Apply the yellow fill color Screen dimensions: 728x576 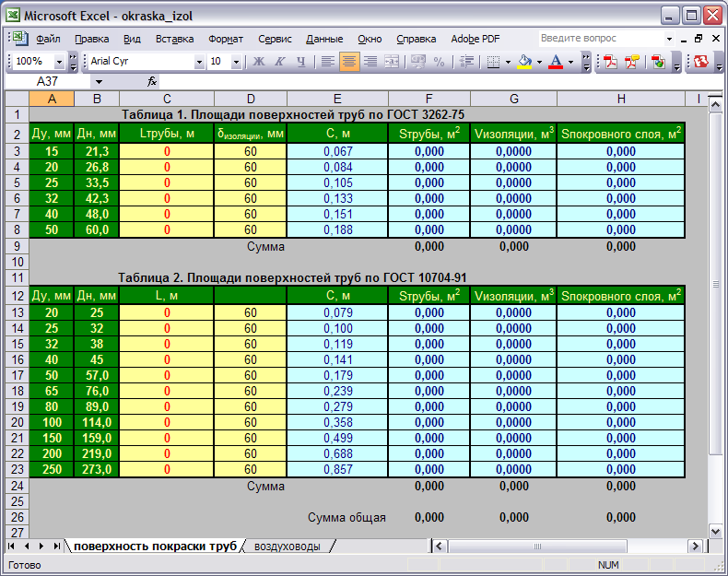pos(525,62)
